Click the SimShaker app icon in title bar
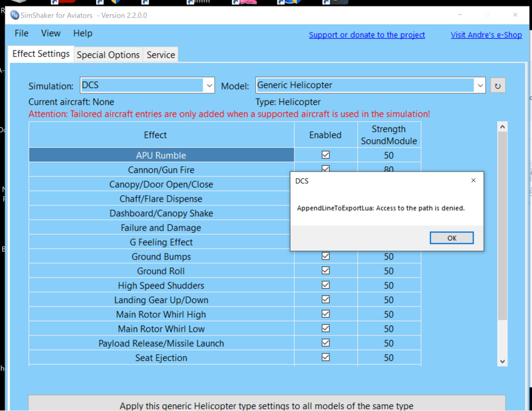 click(x=14, y=15)
